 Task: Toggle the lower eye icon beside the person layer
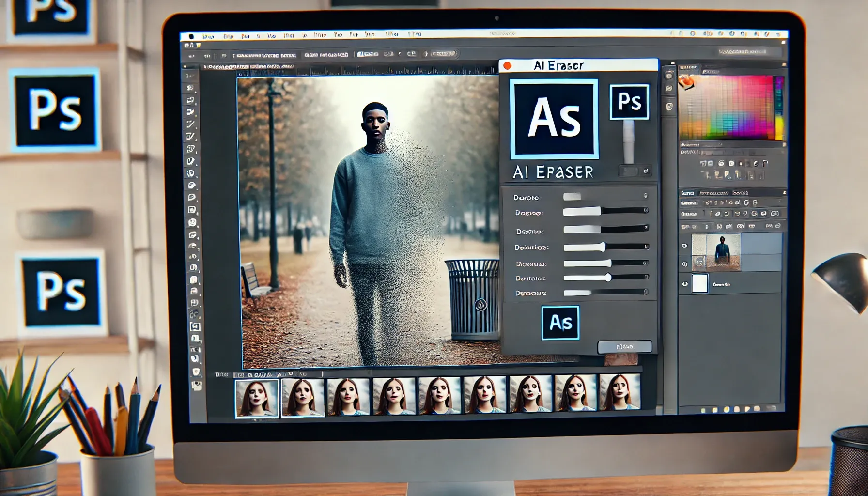684,264
